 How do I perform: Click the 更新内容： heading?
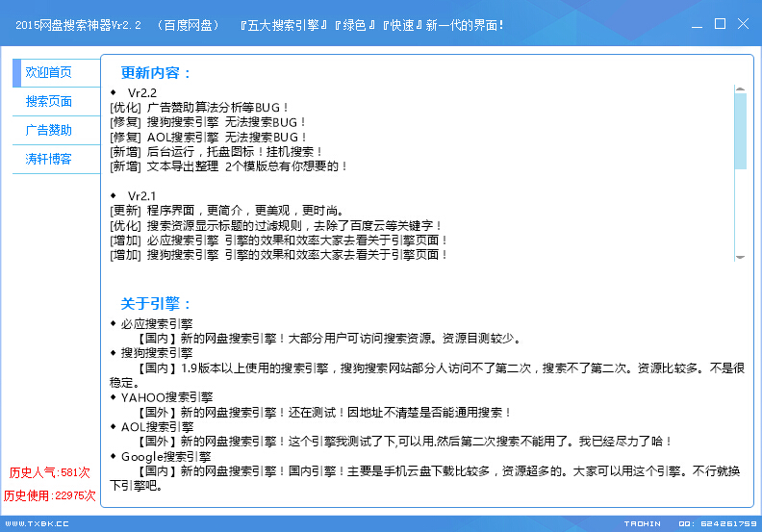click(x=155, y=73)
